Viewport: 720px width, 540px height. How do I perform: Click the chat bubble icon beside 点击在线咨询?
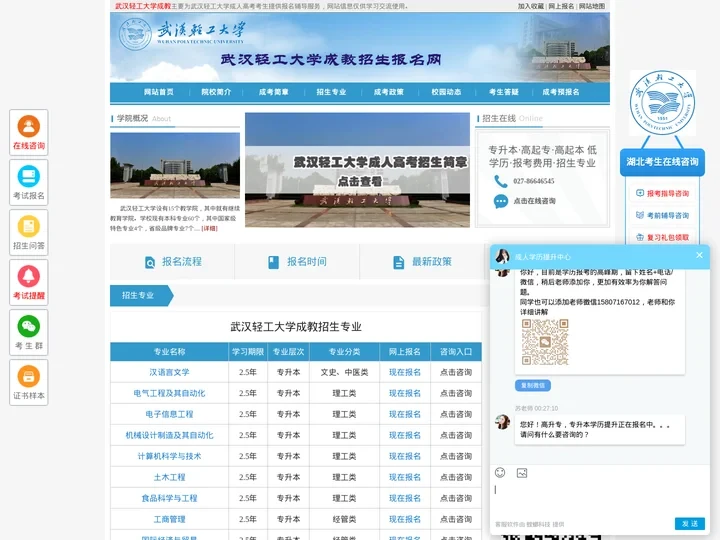[501, 201]
